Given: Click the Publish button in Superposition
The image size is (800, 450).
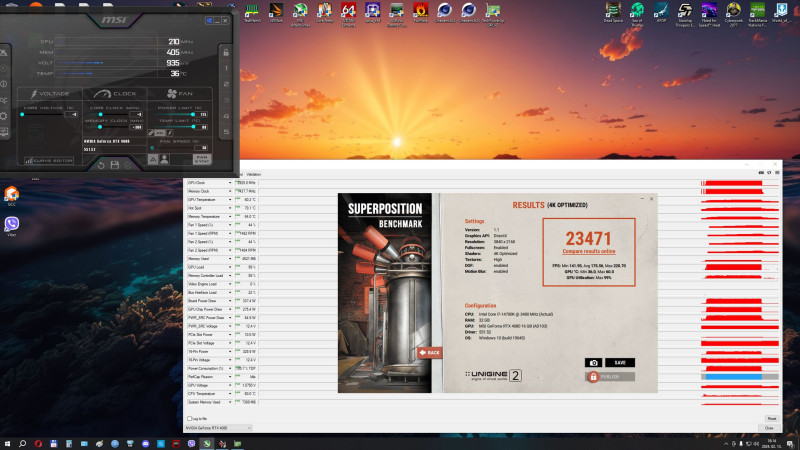Looking at the screenshot, I should coord(610,377).
